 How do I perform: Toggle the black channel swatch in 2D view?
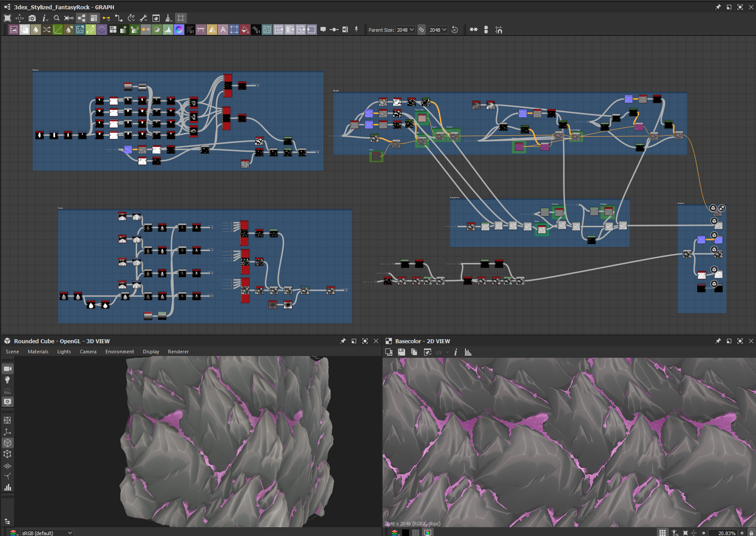click(x=406, y=532)
